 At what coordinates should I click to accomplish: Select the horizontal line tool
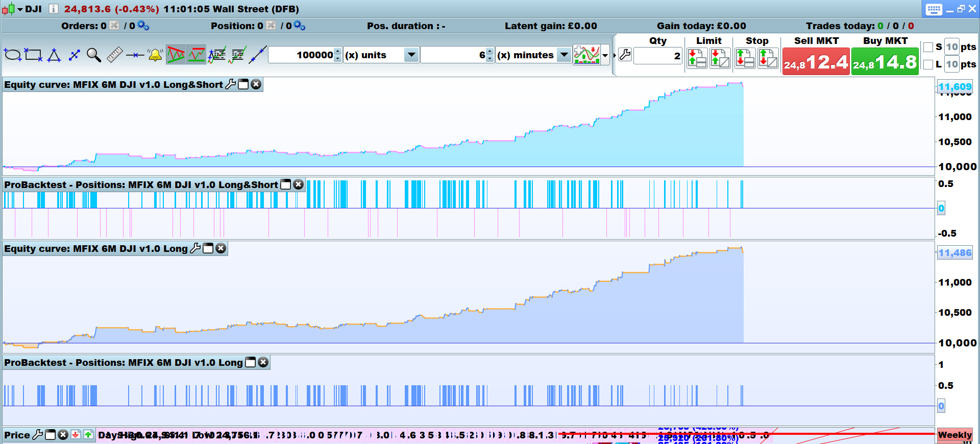click(x=135, y=55)
